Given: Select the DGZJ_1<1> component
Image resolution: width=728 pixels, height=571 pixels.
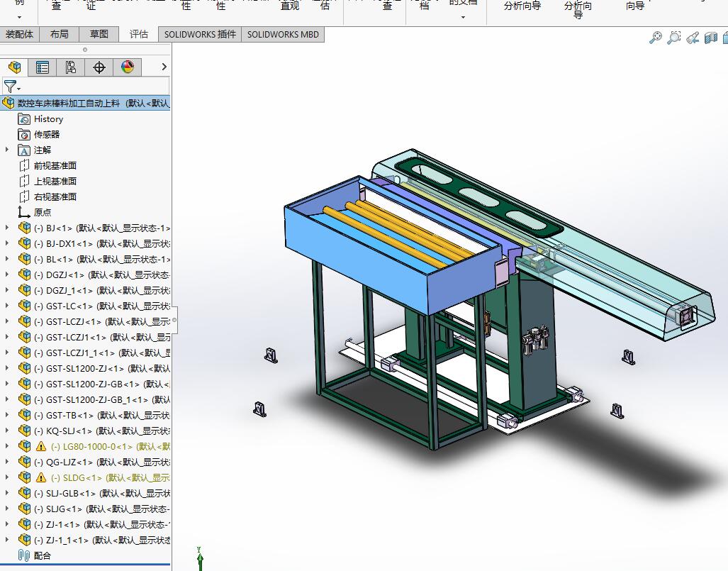Looking at the screenshot, I should point(94,290).
